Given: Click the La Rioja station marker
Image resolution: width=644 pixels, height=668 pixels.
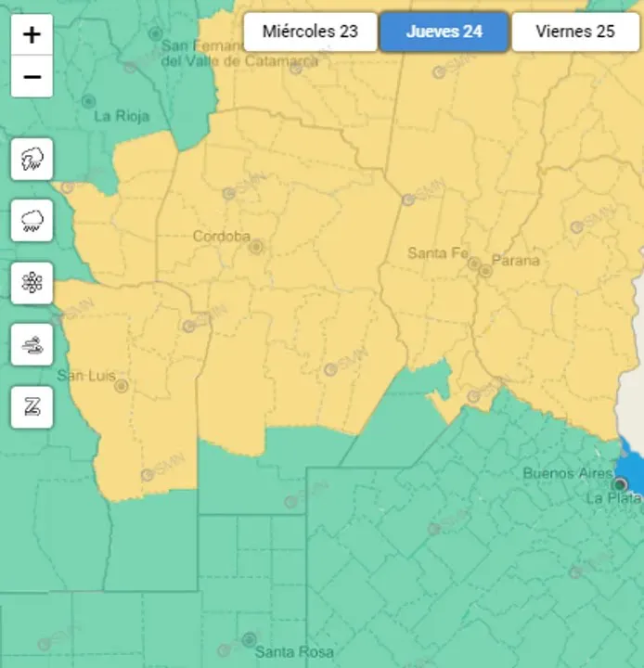Looking at the screenshot, I should pos(89,101).
